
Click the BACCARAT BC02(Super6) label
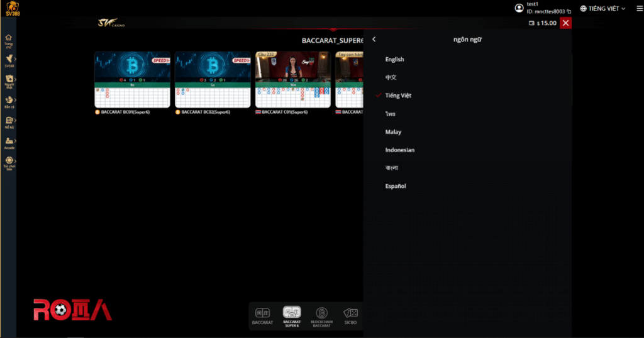click(206, 112)
